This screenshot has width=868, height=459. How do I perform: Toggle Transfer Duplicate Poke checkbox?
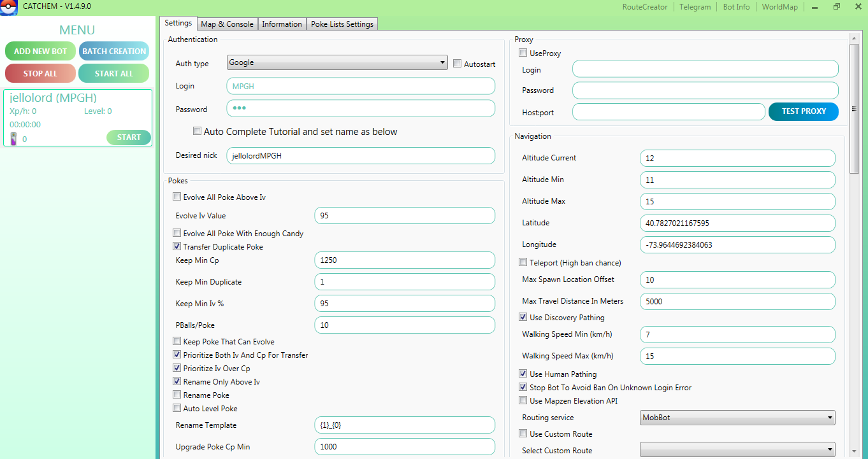(x=177, y=247)
